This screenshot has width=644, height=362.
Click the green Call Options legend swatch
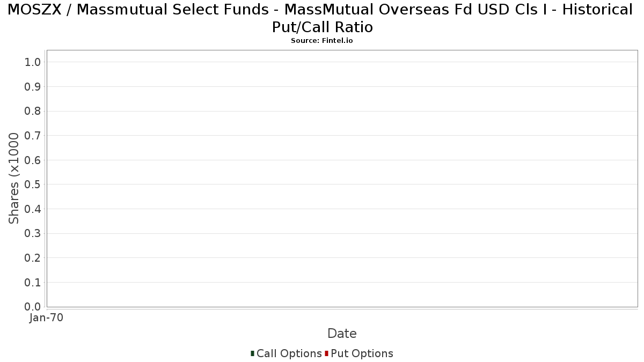pyautogui.click(x=252, y=353)
